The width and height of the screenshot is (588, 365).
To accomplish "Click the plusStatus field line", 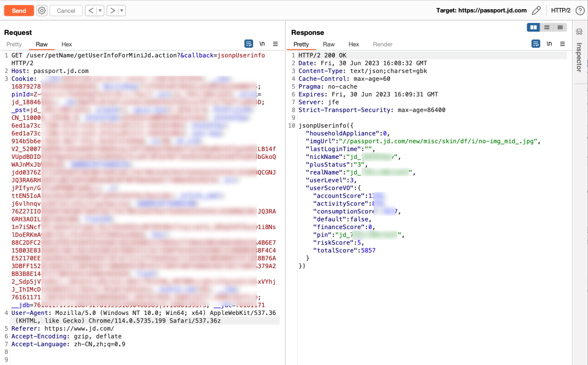I will (x=337, y=165).
